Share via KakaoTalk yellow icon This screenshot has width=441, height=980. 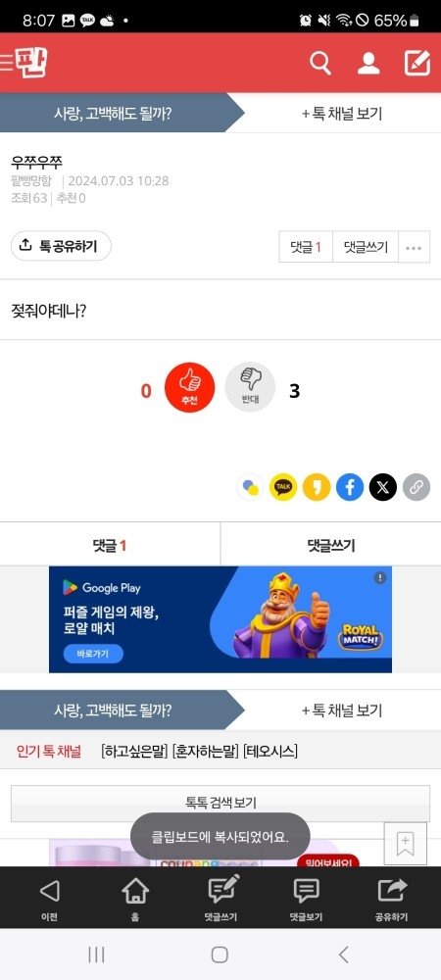click(x=283, y=487)
